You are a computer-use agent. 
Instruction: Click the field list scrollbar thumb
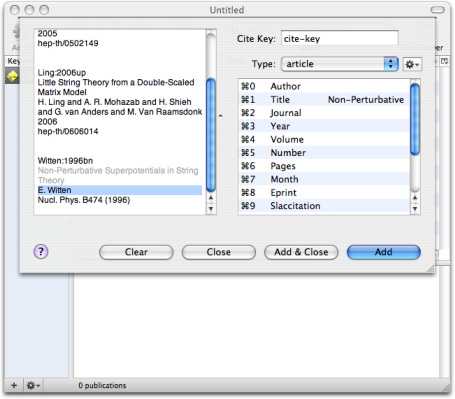click(415, 119)
